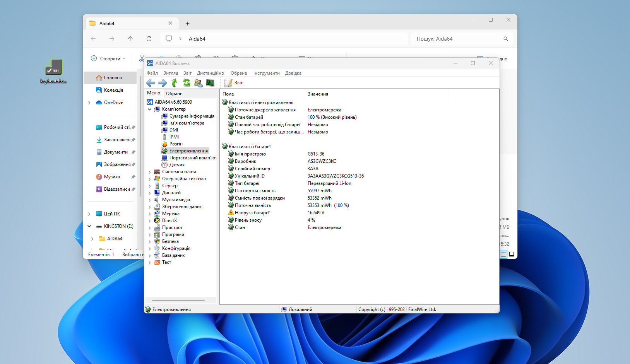Image resolution: width=630 pixels, height=364 pixels.
Task: Expand the Системна плата tree node
Action: [150, 172]
